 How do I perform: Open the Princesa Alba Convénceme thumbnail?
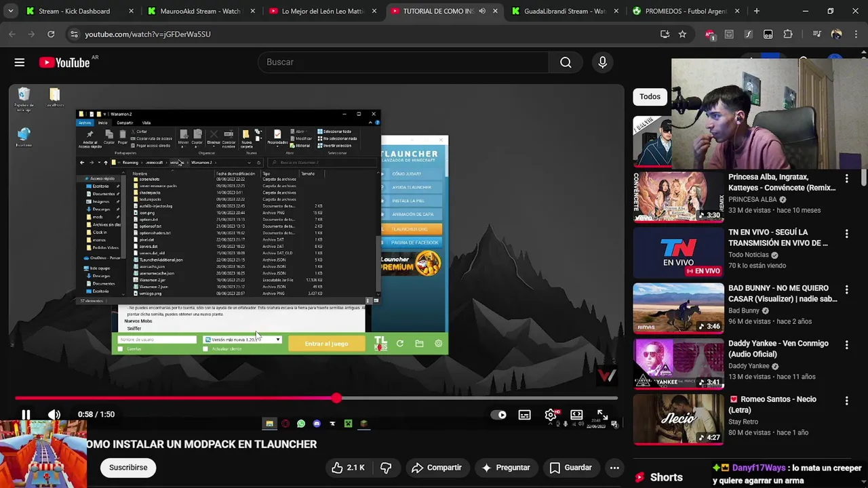[x=678, y=197]
